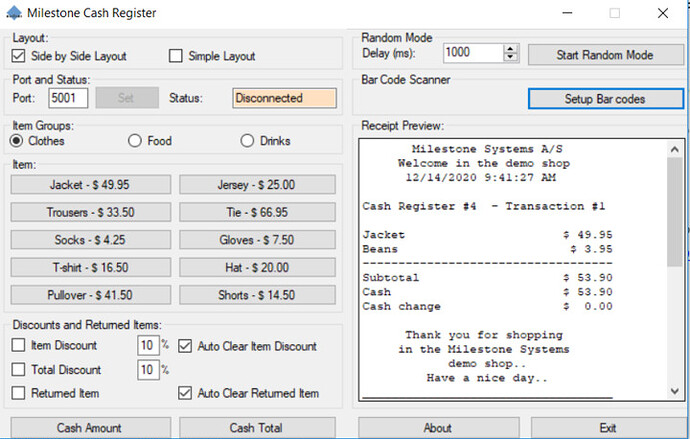Add the Jacket - $ 49.95 item

(89, 185)
